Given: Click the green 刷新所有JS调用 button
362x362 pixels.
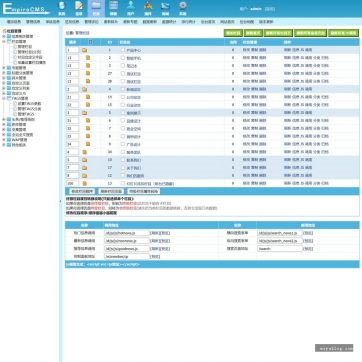Looking at the screenshot, I should 344,33.
